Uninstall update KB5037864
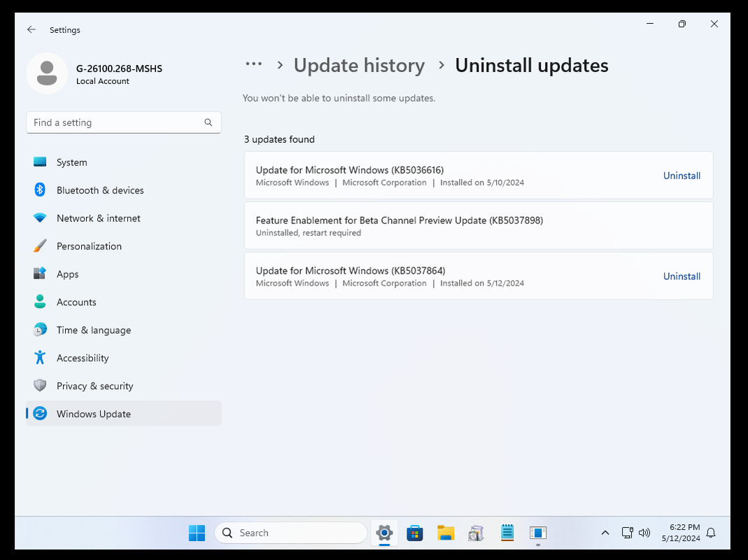Screen dimensions: 748x560 click(682, 276)
